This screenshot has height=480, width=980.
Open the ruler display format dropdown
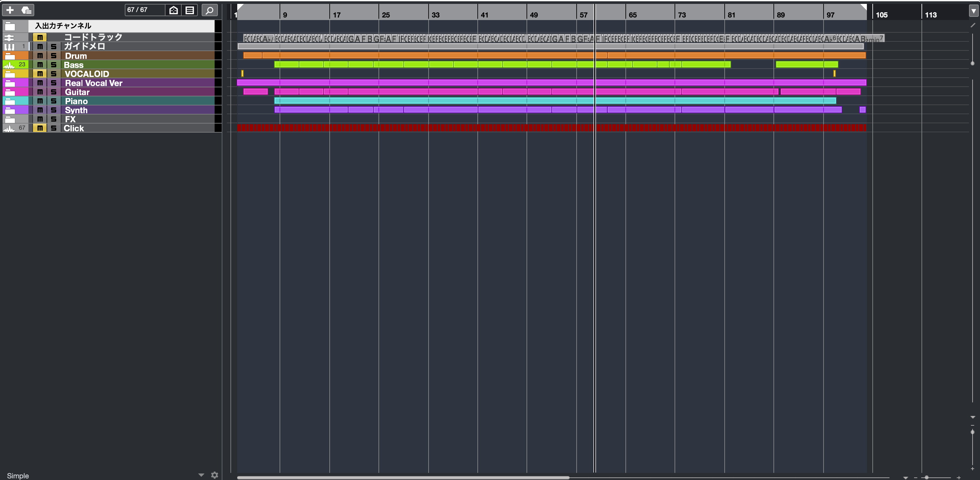pos(973,11)
